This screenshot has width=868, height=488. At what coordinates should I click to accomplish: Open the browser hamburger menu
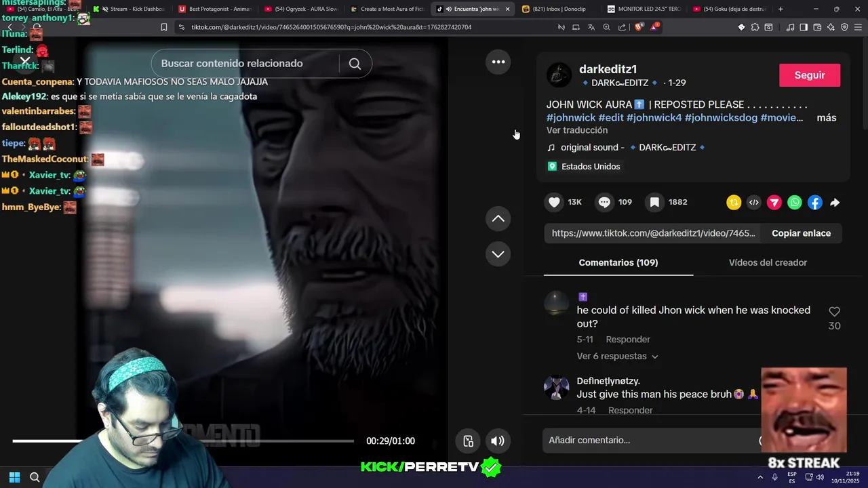pos(858,27)
